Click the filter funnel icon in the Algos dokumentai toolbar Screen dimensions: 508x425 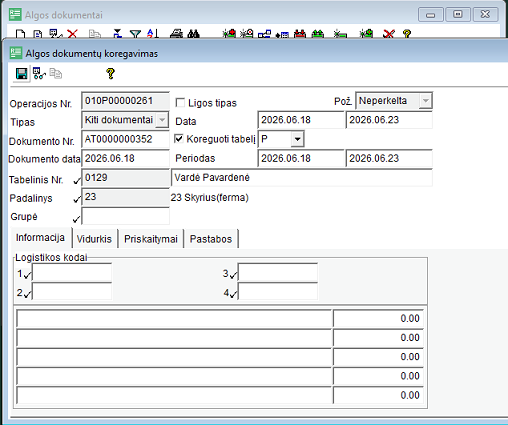135,34
